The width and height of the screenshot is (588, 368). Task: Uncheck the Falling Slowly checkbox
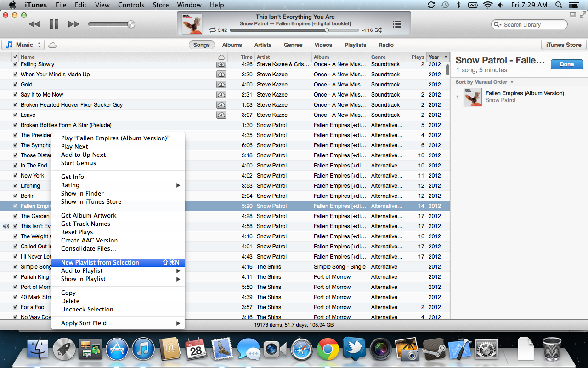pos(16,64)
